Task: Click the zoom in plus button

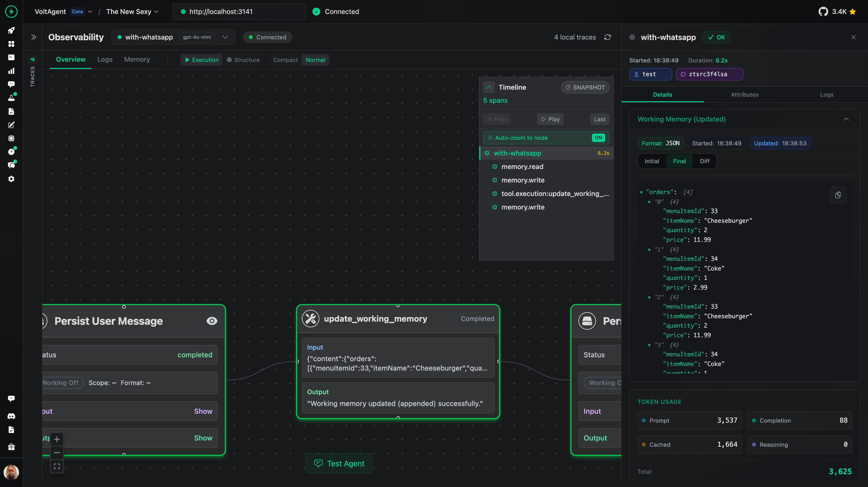Action: 57,439
